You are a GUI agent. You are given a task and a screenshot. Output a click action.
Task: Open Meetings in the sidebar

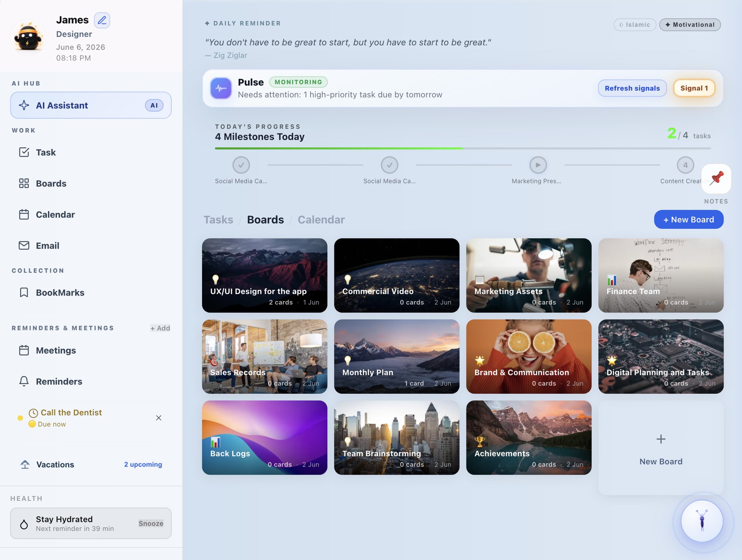click(91, 350)
